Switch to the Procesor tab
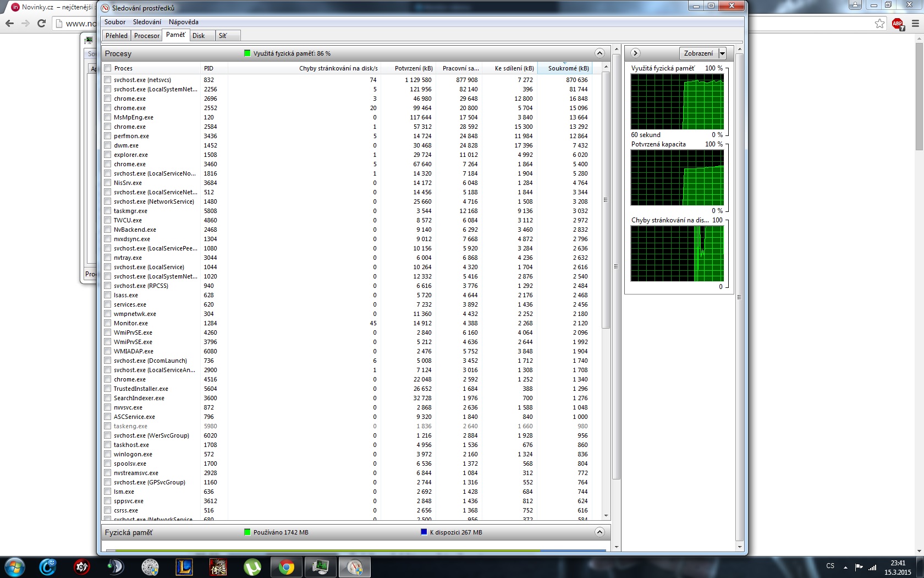924x578 pixels. point(147,36)
